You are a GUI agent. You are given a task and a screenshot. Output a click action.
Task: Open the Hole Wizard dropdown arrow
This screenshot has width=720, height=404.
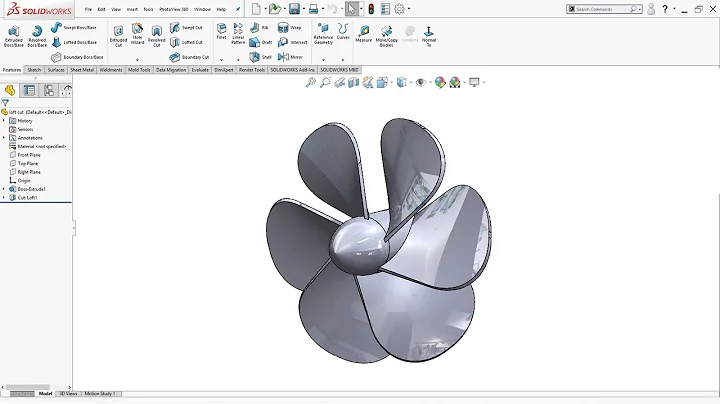137,60
